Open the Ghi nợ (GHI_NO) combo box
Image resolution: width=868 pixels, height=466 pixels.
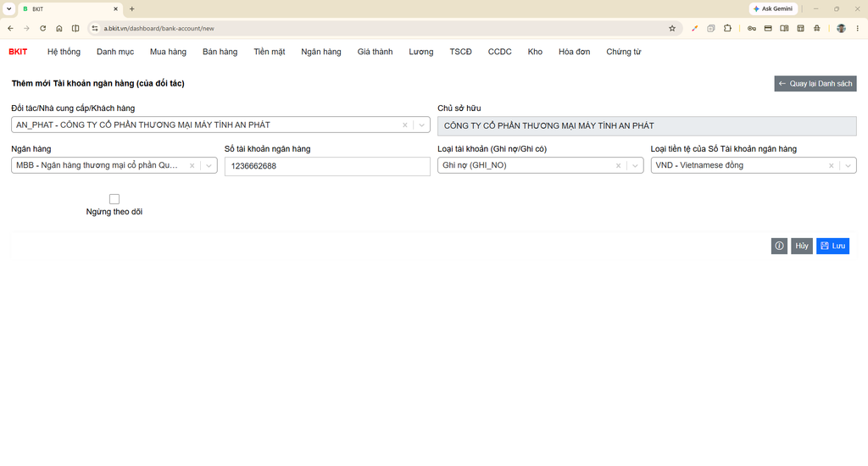540,165
